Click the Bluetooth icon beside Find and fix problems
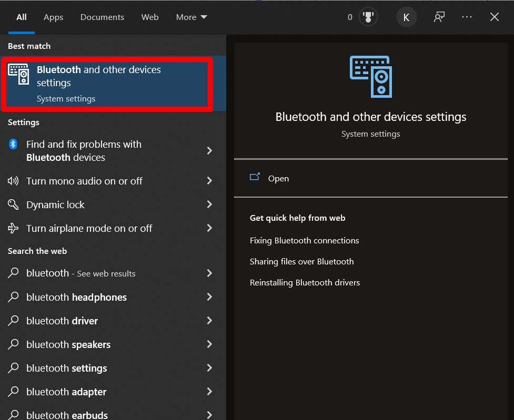 tap(13, 145)
